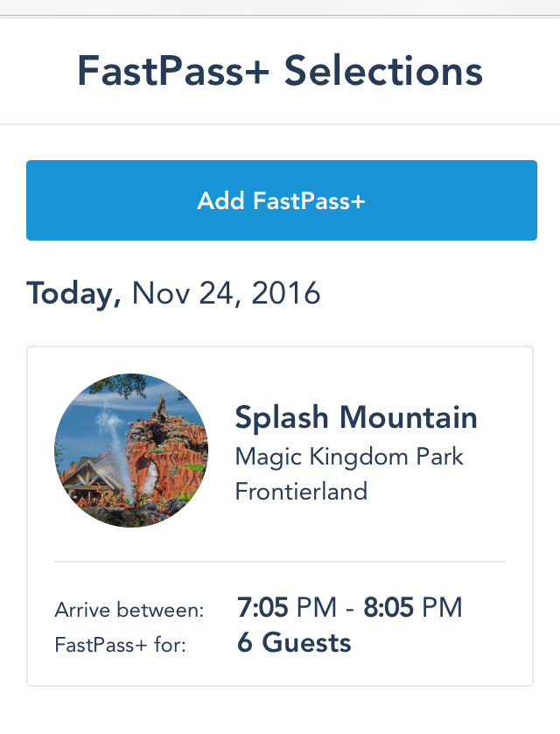Viewport: 560px width, 734px height.
Task: Select the 7:05 PM start time
Action: tap(286, 608)
